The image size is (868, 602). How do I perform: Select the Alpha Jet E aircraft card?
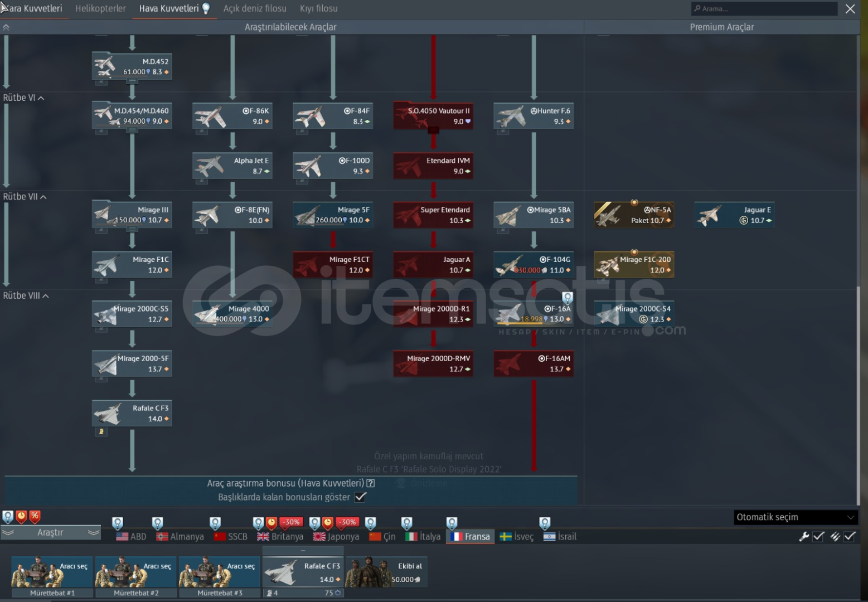point(232,166)
